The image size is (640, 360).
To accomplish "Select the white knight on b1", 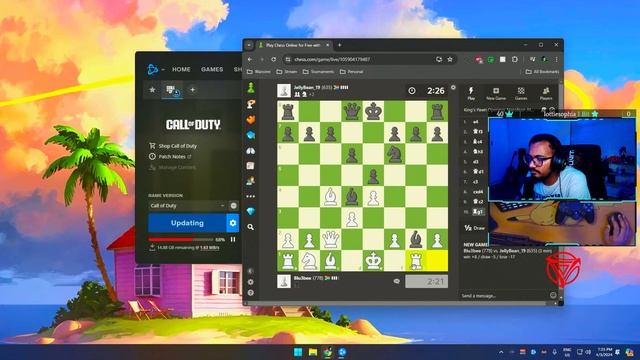I will point(309,261).
